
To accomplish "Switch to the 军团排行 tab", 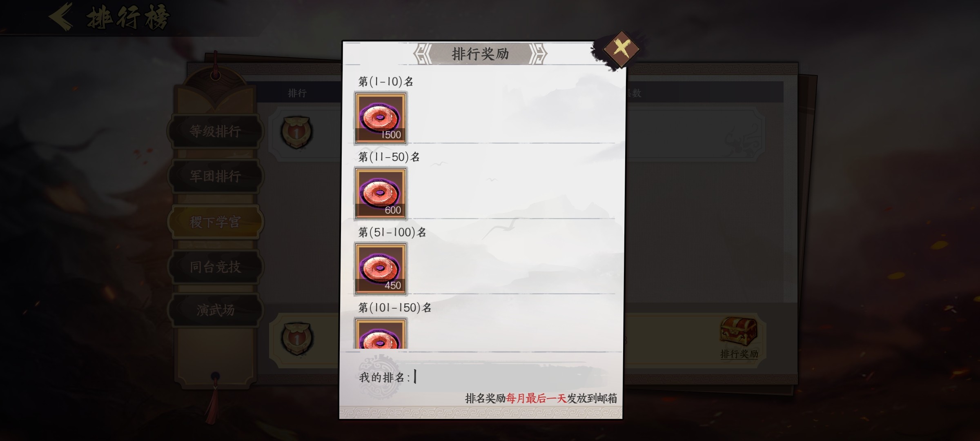I will coord(215,176).
